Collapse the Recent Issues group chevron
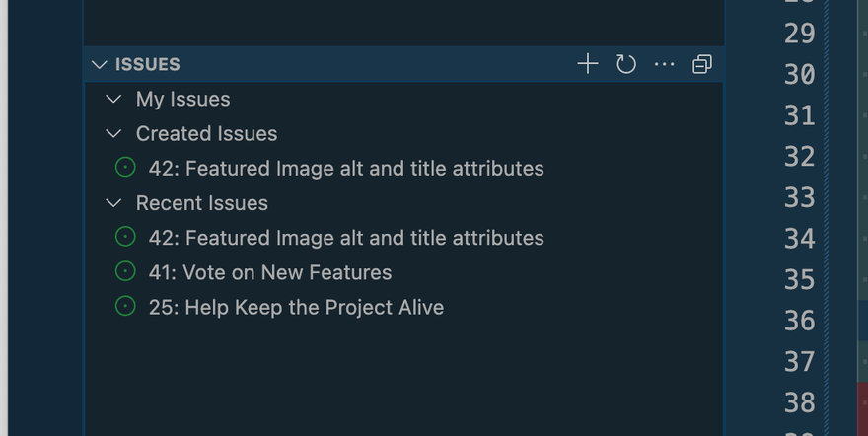 [x=114, y=203]
